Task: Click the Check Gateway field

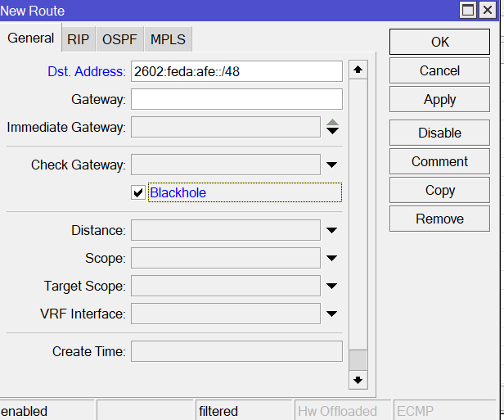Action: click(226, 165)
